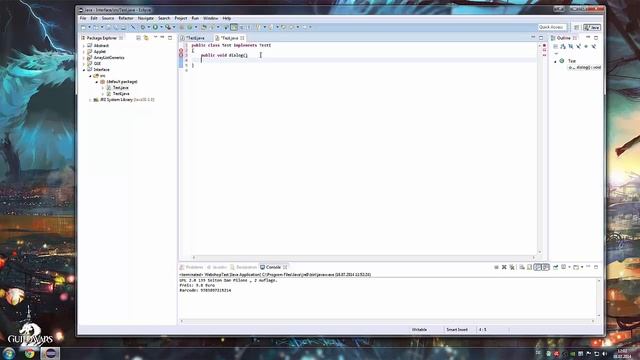Click Smart Insert in status bar
This screenshot has height=360, width=640.
457,329
